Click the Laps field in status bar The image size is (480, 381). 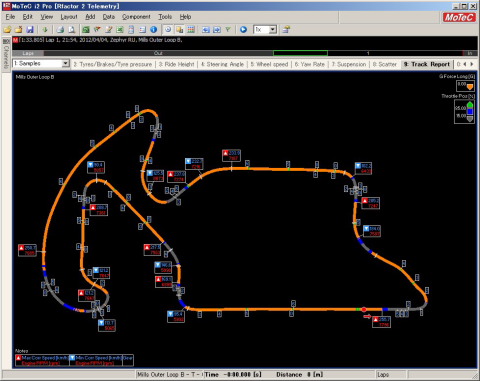point(391,375)
